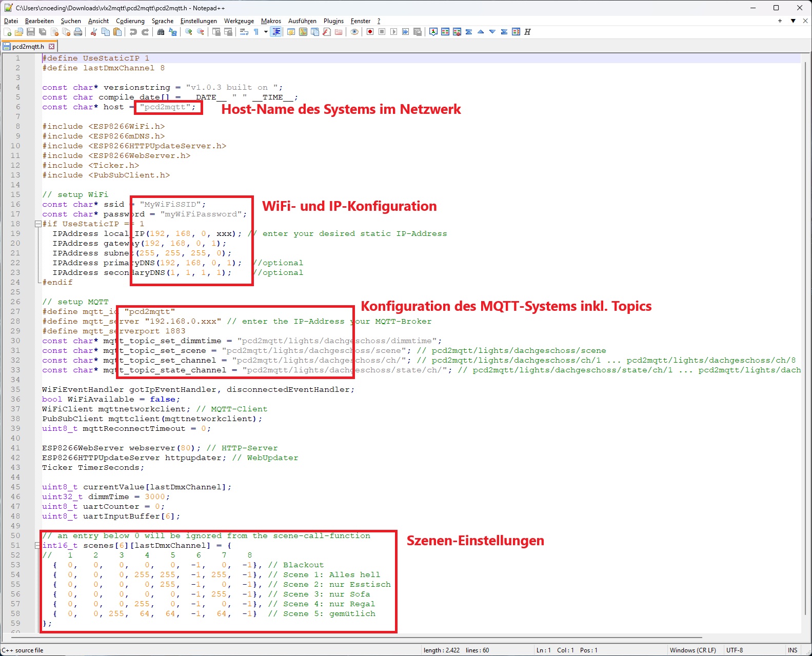Open the Ausführen menu
This screenshot has width=812, height=656.
[302, 21]
